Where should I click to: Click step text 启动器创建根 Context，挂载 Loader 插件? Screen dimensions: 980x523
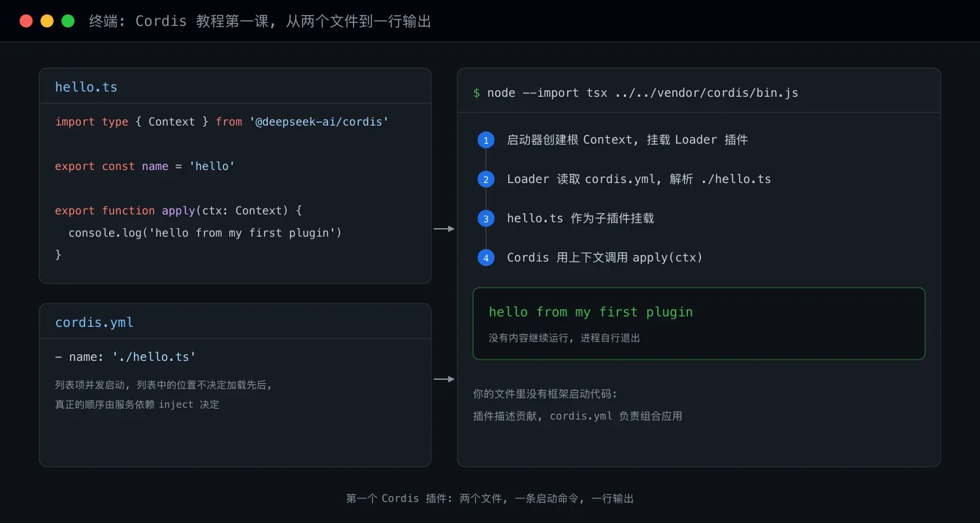[627, 140]
